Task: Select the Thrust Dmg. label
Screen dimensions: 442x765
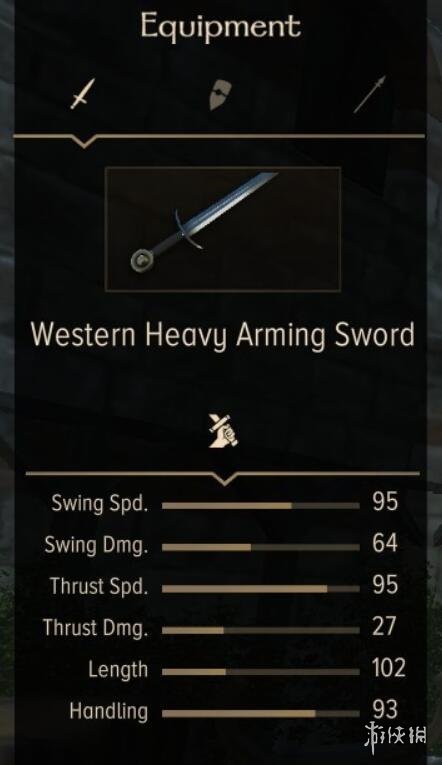Action: pos(95,628)
